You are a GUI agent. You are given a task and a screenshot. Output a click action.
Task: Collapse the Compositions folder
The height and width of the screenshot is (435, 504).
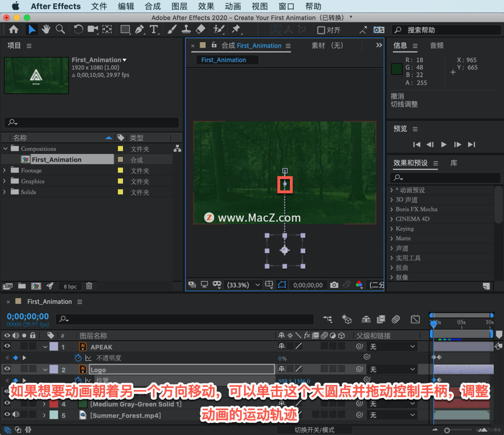(x=6, y=149)
